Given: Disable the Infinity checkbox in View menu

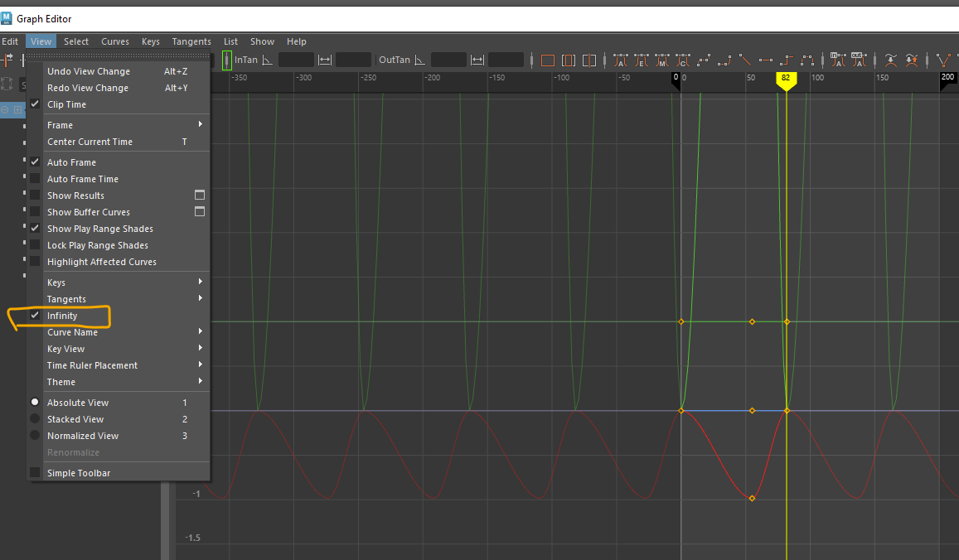Looking at the screenshot, I should click(35, 316).
